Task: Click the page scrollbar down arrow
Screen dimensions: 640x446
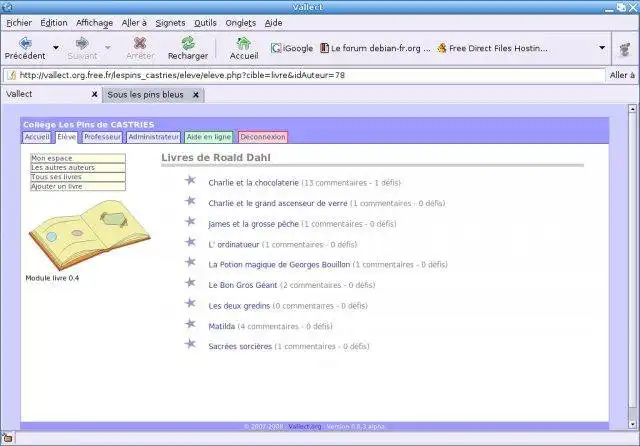Action: coord(632,424)
